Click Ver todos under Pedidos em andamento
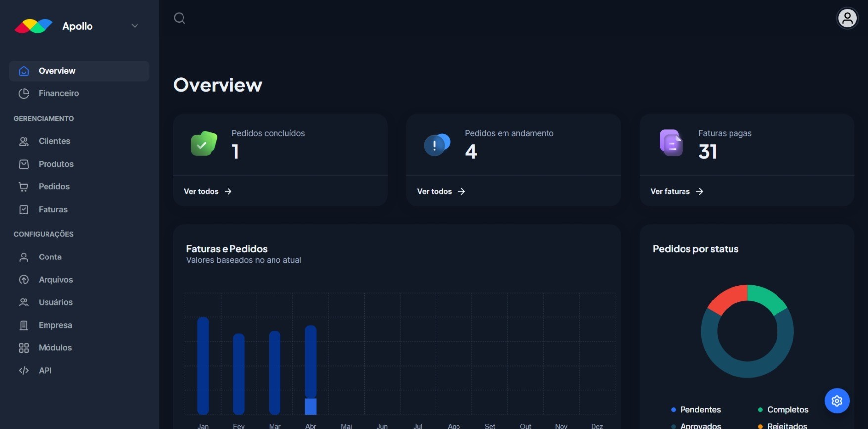868x429 pixels. (x=441, y=191)
